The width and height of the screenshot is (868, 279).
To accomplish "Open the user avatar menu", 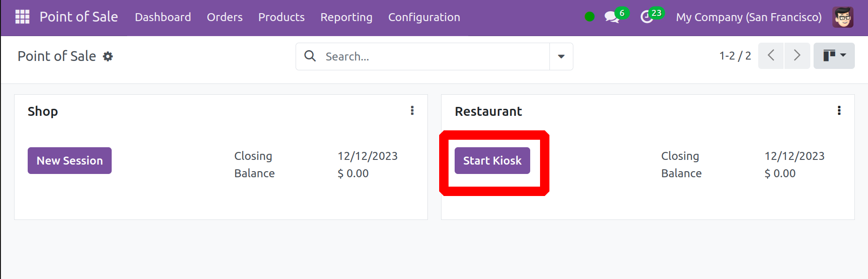I will [843, 17].
